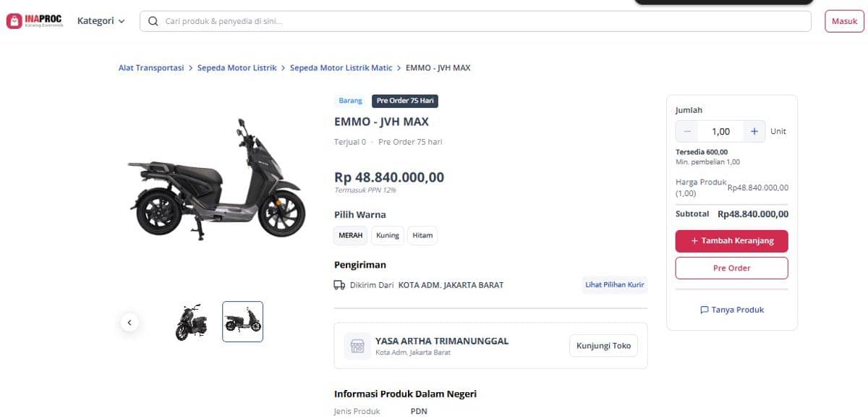Click the left carousel chevron arrow

click(x=129, y=323)
